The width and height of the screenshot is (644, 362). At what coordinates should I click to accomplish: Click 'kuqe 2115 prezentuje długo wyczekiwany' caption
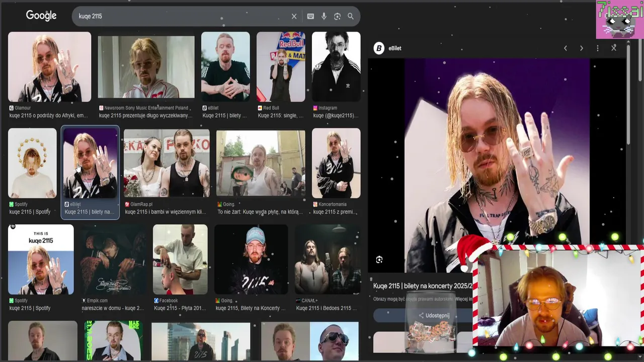pyautogui.click(x=145, y=116)
